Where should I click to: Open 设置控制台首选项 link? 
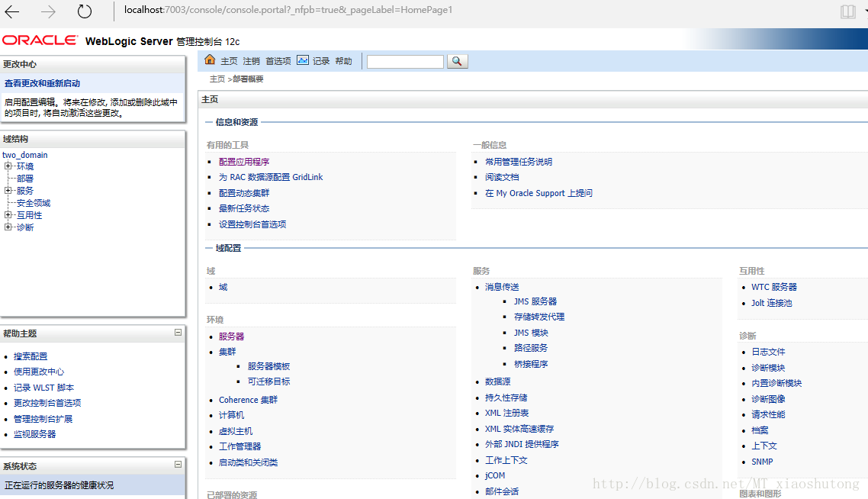click(252, 224)
